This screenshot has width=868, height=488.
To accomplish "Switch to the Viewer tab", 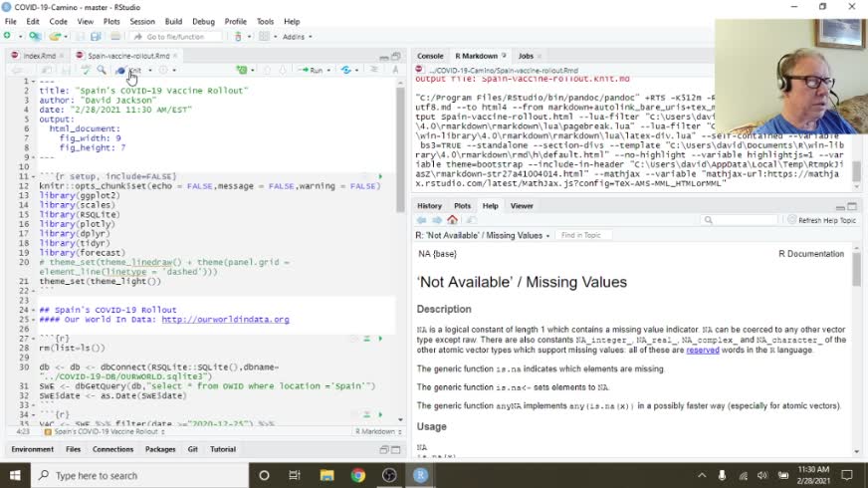I will pyautogui.click(x=522, y=206).
